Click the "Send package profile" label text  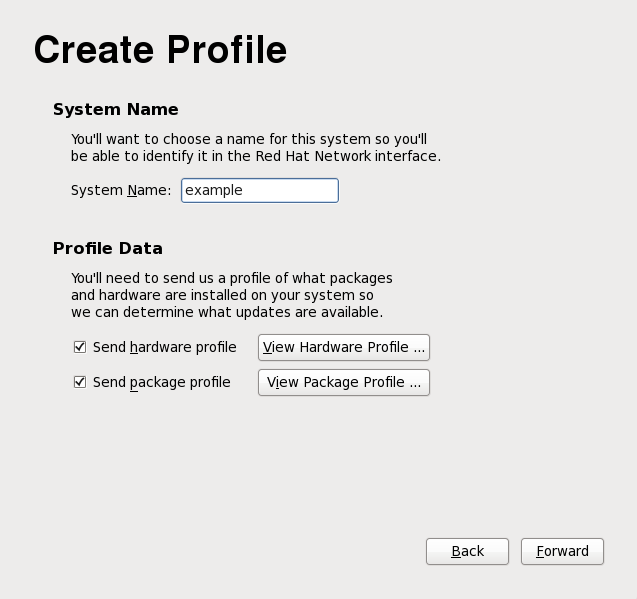click(x=161, y=382)
